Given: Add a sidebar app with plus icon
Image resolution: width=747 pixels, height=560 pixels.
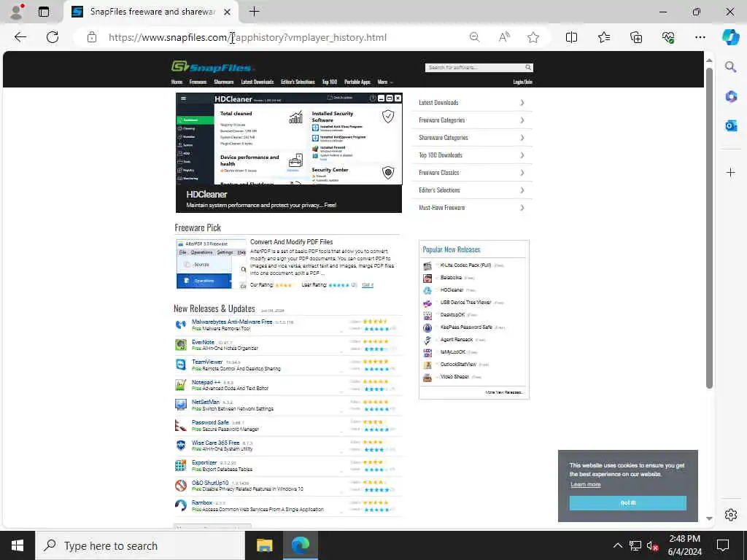Looking at the screenshot, I should click(731, 172).
